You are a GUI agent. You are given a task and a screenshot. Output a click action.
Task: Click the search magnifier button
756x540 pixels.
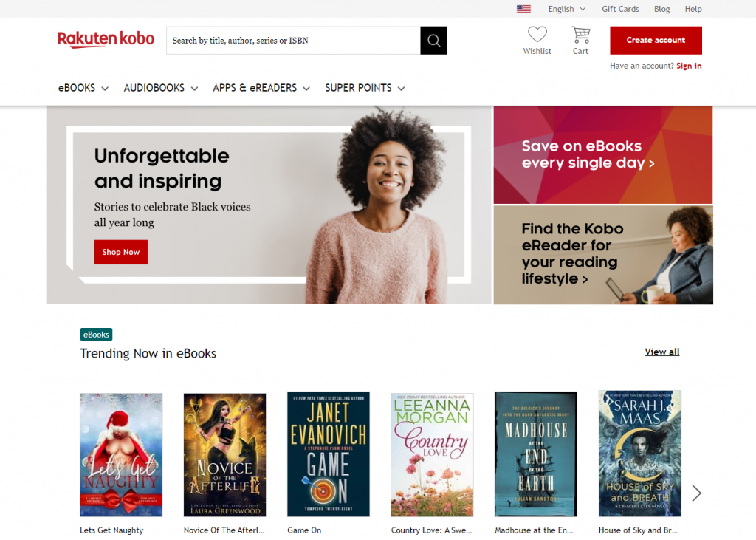[433, 41]
